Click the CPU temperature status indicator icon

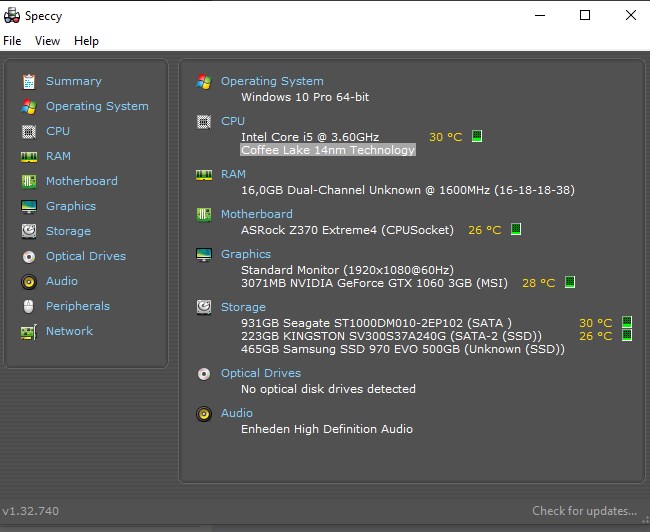pos(477,136)
